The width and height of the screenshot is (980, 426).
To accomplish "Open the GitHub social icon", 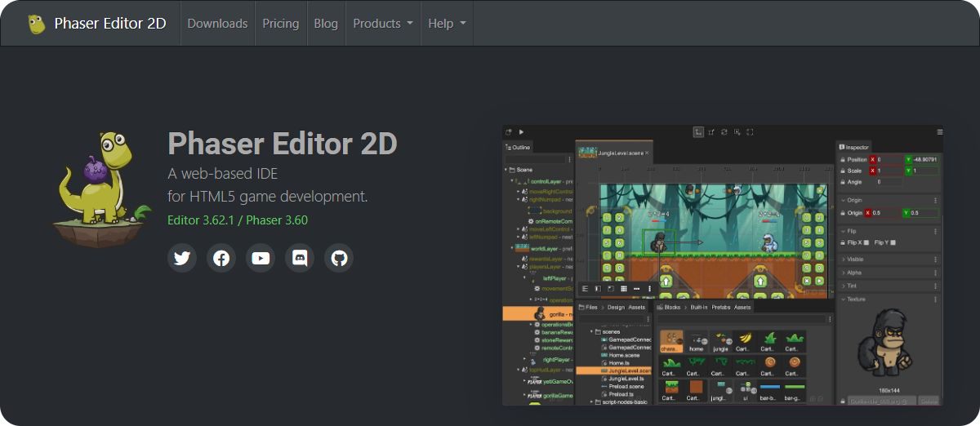I will 339,258.
